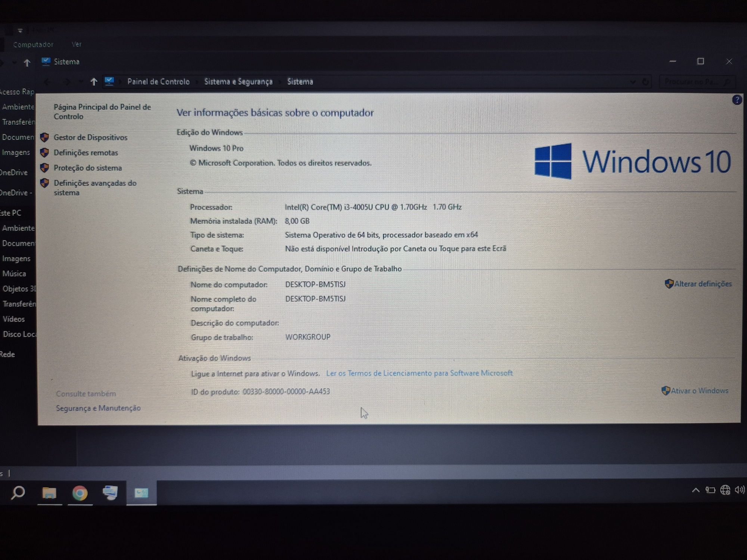Maximize the Sistema window

pyautogui.click(x=701, y=61)
